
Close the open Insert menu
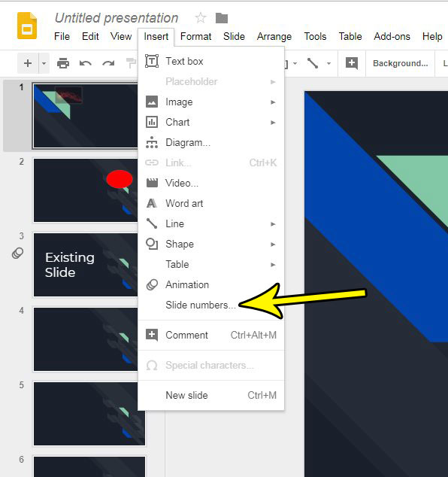(x=156, y=37)
